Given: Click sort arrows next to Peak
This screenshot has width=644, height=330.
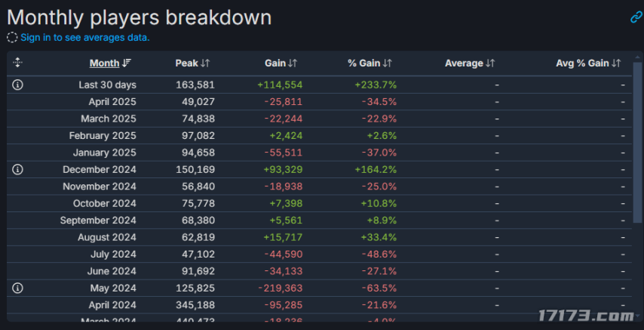Looking at the screenshot, I should click(205, 63).
